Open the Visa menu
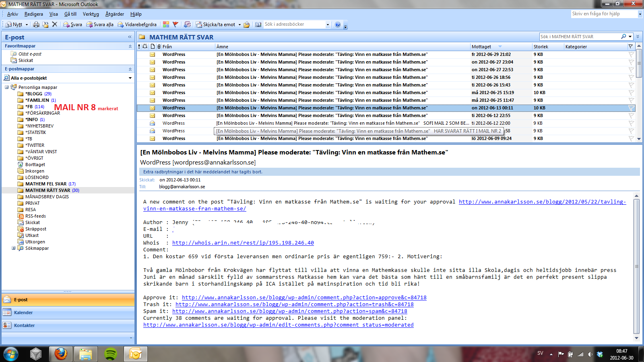 pos(54,14)
